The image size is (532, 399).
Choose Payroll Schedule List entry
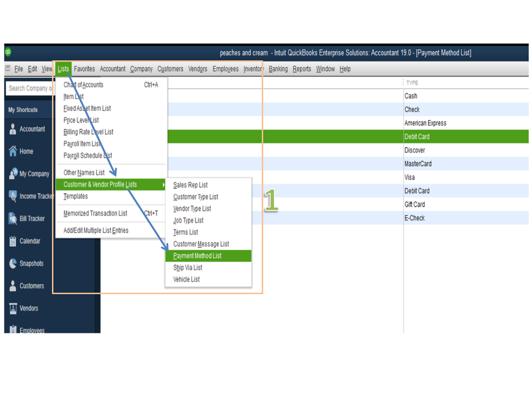pos(111,156)
